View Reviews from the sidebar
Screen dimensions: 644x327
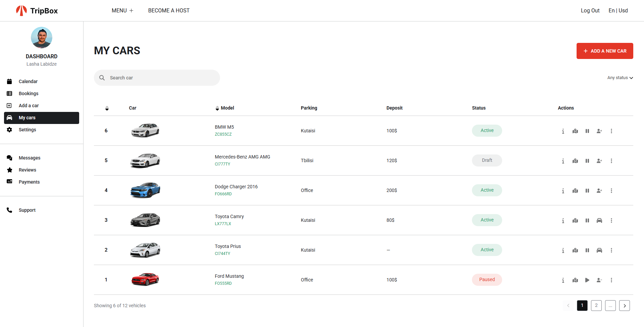pos(42,170)
